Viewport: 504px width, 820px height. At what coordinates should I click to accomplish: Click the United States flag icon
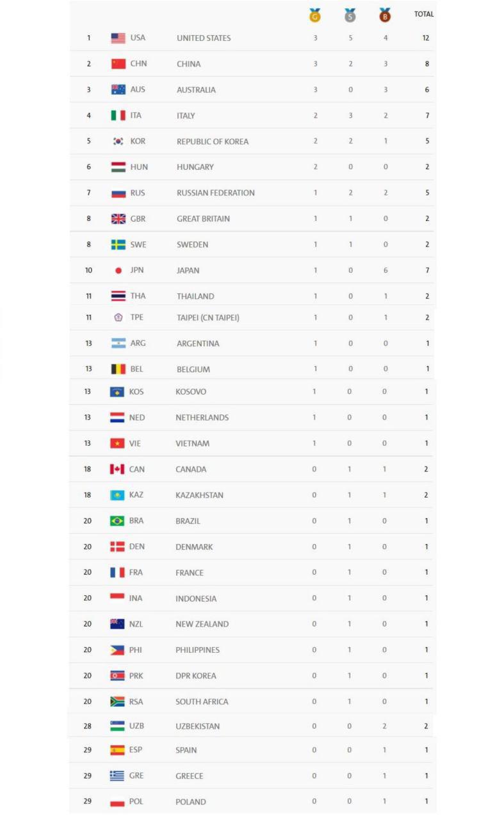[118, 38]
